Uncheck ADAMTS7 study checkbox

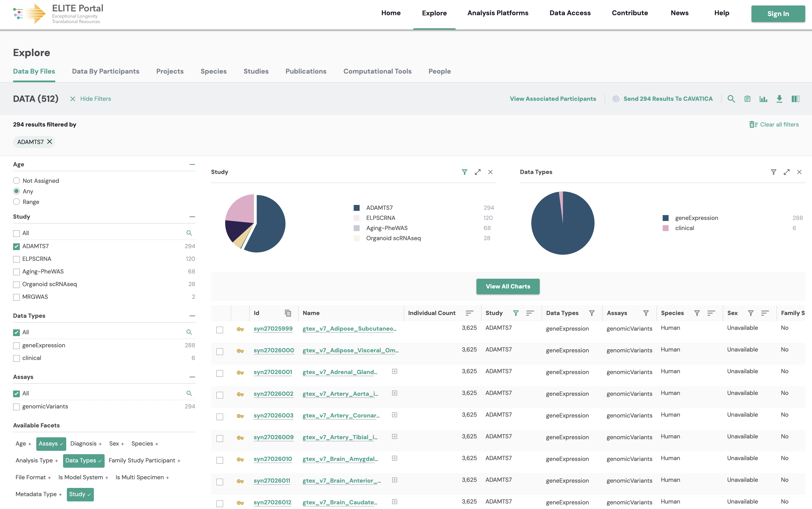click(x=16, y=246)
